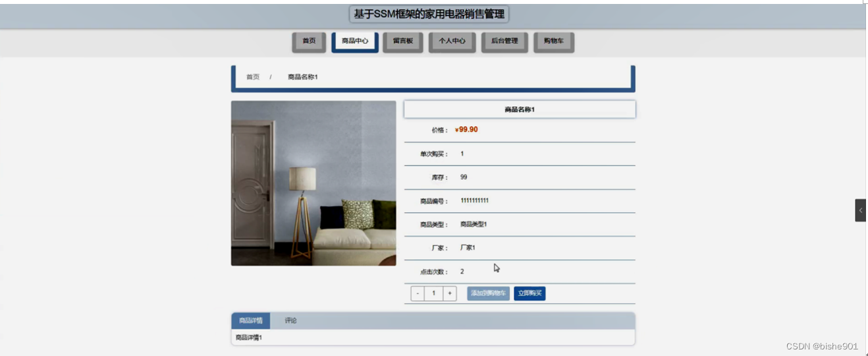Select the 商品详情 tab
868x356 pixels.
point(251,321)
